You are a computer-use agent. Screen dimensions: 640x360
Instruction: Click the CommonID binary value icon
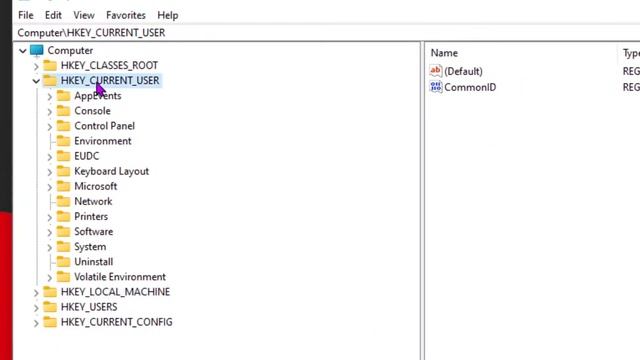point(436,87)
